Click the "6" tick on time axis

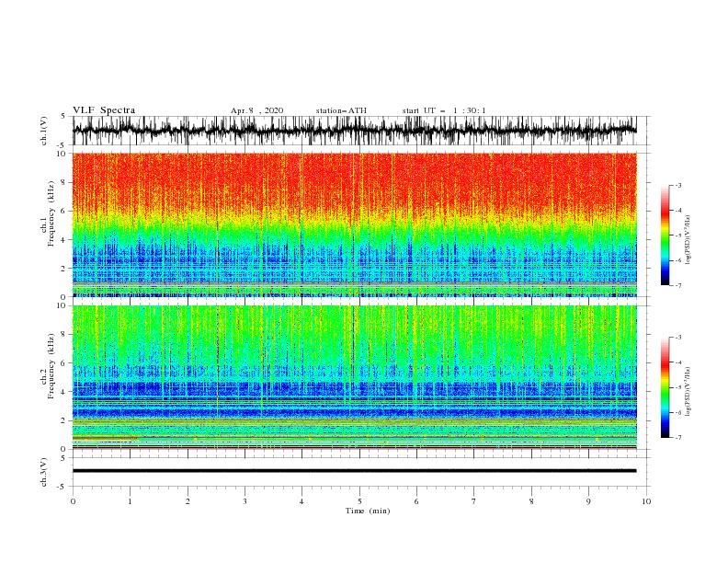(x=416, y=501)
